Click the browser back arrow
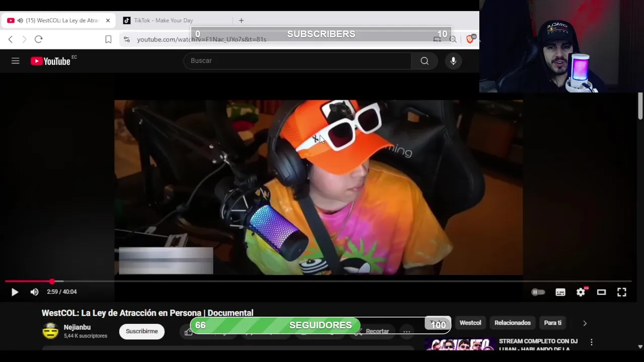This screenshot has height=362, width=644. [x=11, y=39]
